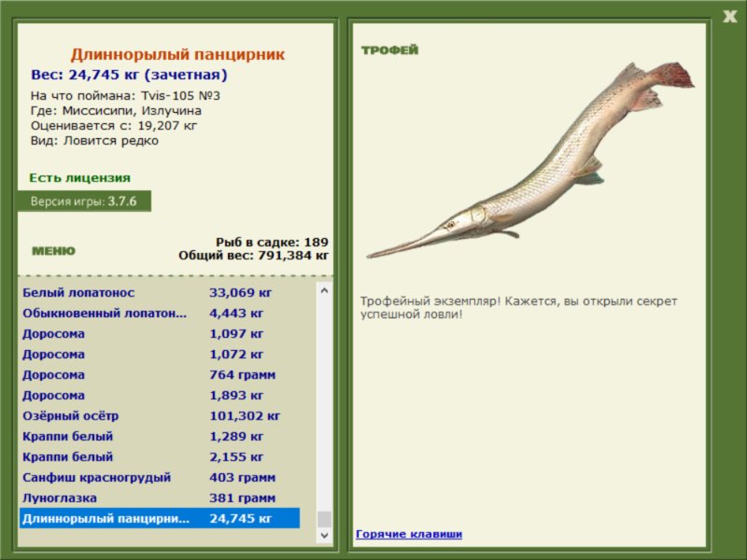The height and width of the screenshot is (560, 747).
Task: Click Оценивается с: 19,207 кг line
Action: click(113, 126)
